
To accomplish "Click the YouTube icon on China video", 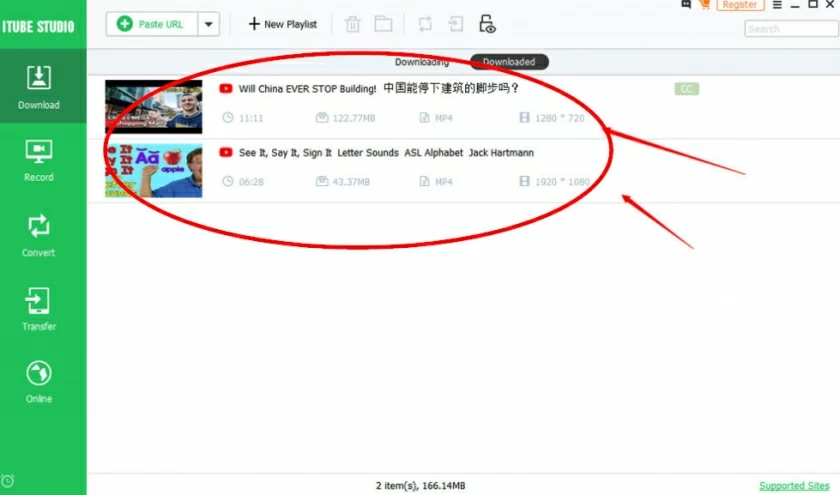I will coord(226,88).
